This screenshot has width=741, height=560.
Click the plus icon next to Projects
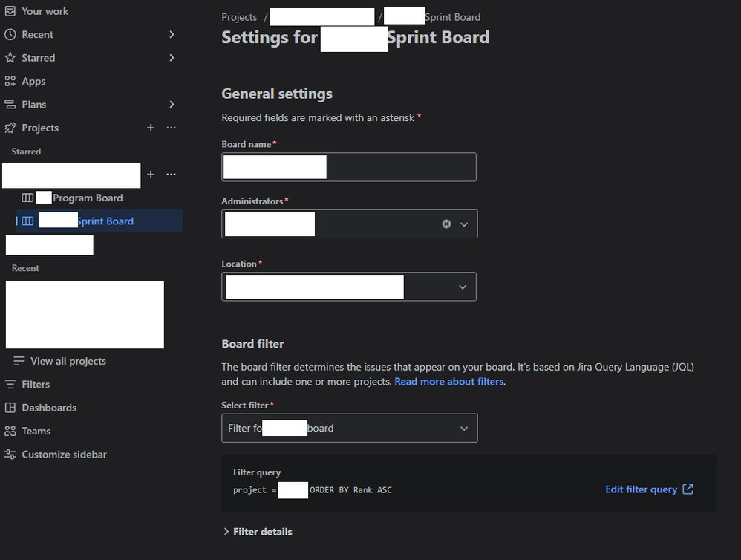tap(150, 128)
